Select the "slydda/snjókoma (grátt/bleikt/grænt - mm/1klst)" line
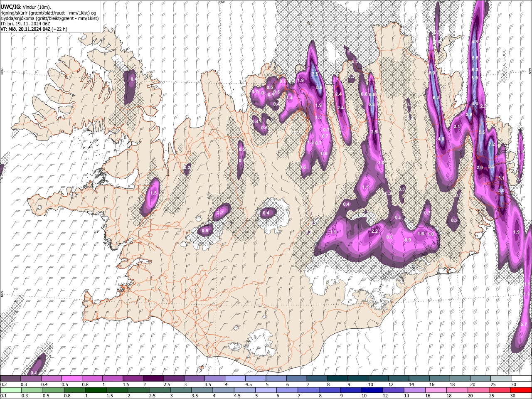Viewport: 532px width, 399px height. pyautogui.click(x=49, y=18)
